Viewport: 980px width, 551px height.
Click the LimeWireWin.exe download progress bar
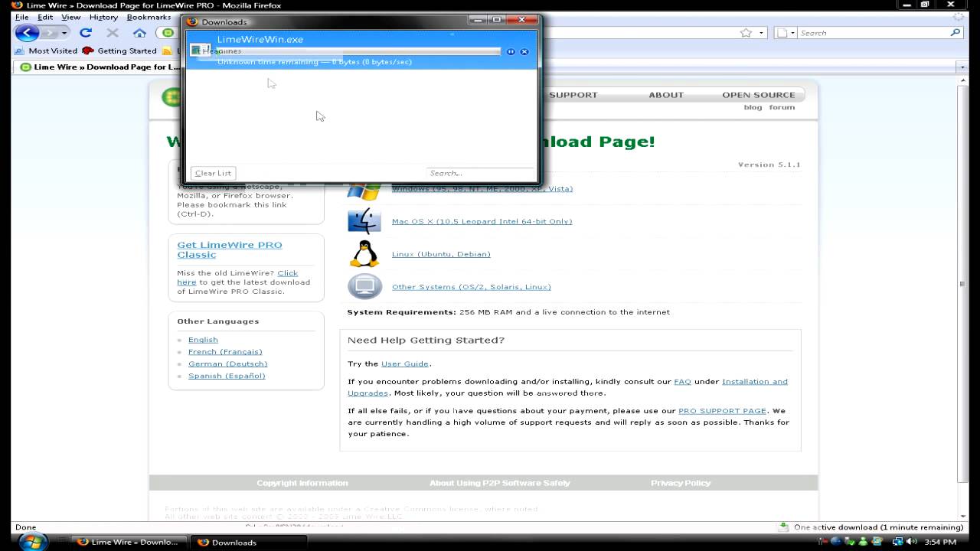(358, 51)
